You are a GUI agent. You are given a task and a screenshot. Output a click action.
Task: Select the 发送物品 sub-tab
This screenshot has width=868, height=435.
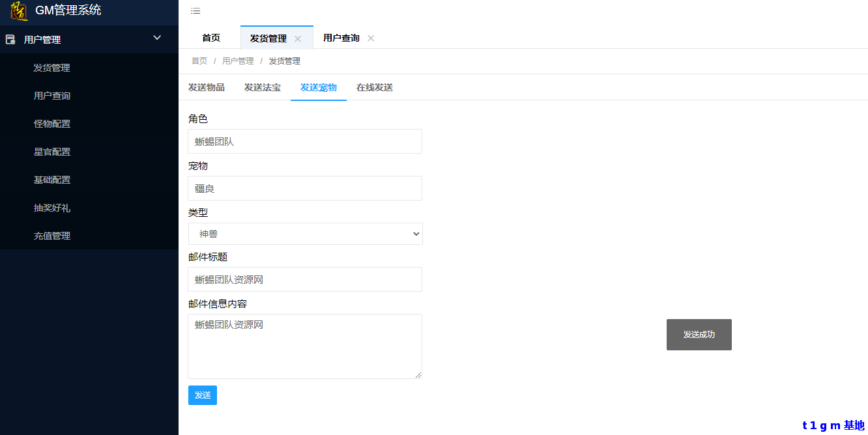(x=207, y=87)
